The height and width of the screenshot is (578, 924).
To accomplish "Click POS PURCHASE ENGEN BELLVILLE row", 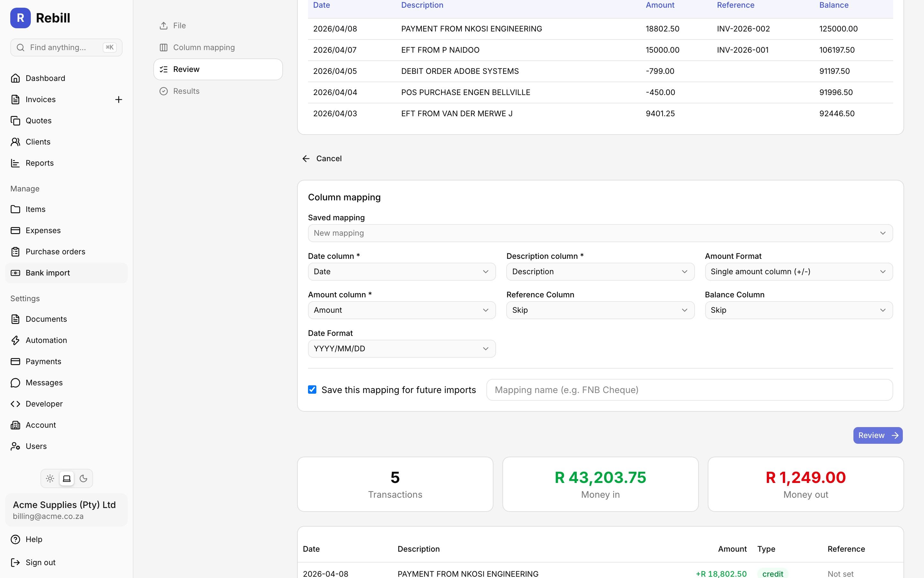I will point(600,92).
